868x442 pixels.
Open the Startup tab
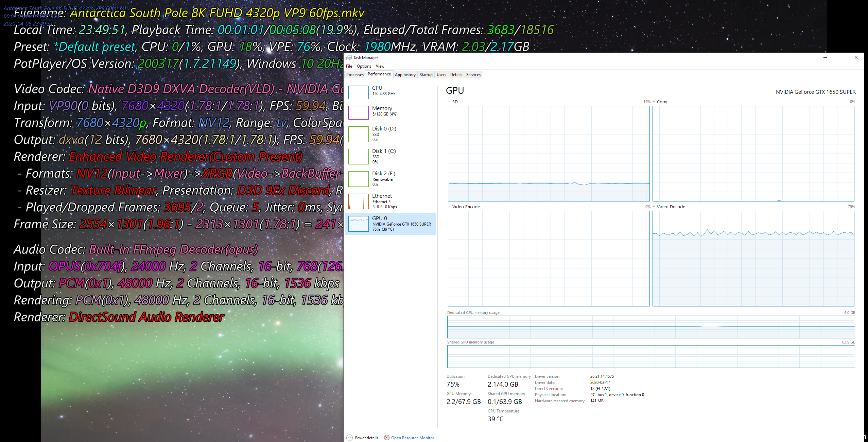coord(426,75)
